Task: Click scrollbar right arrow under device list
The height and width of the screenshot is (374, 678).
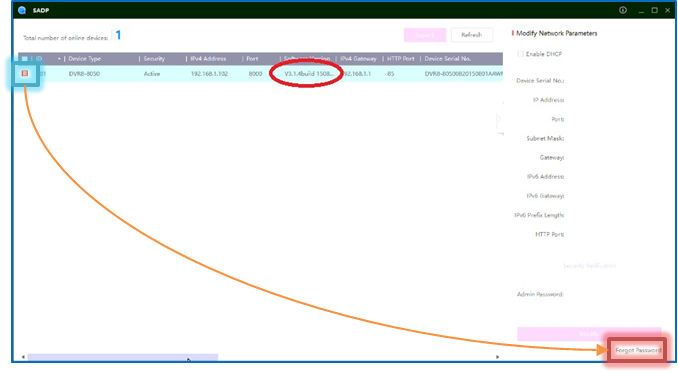Action: [x=497, y=357]
